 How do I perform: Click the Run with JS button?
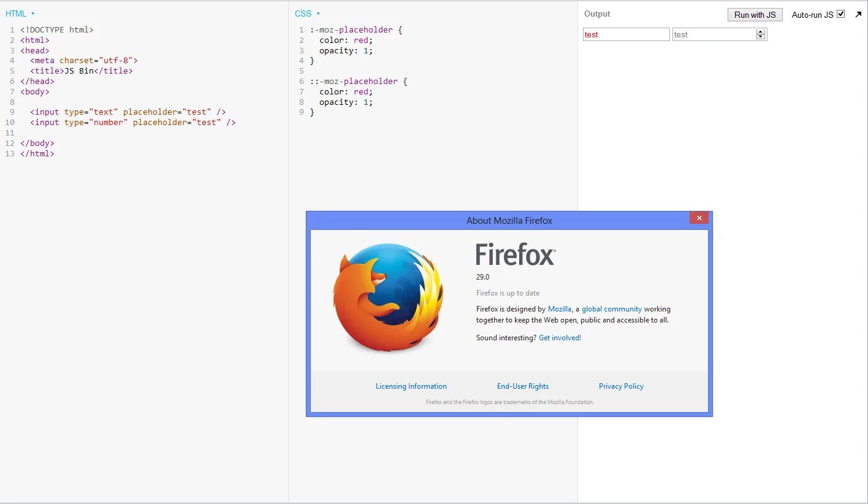pos(755,15)
